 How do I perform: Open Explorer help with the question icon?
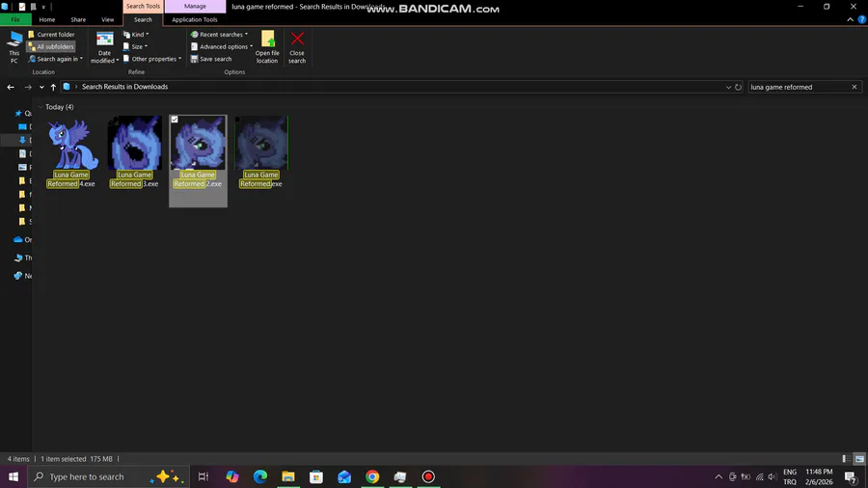(x=861, y=19)
